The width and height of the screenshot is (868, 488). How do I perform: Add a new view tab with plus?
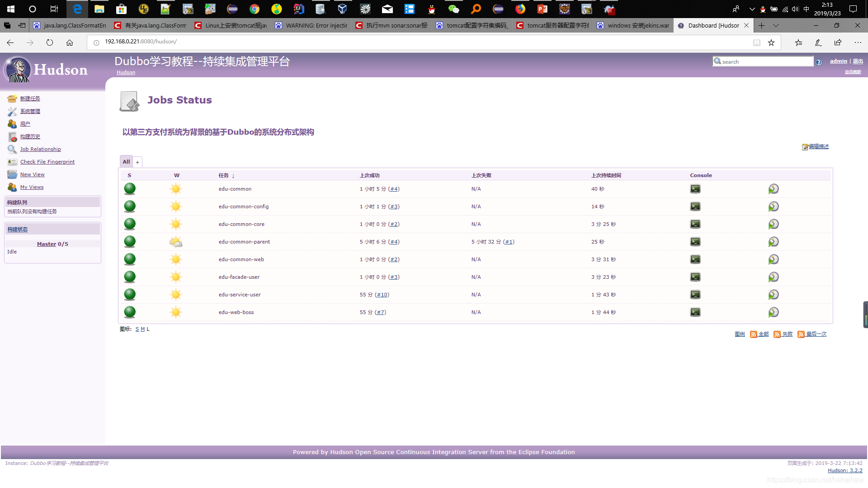137,162
